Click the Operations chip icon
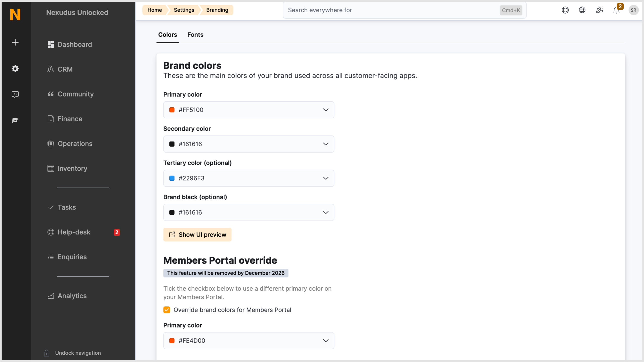The image size is (644, 362). (51, 144)
